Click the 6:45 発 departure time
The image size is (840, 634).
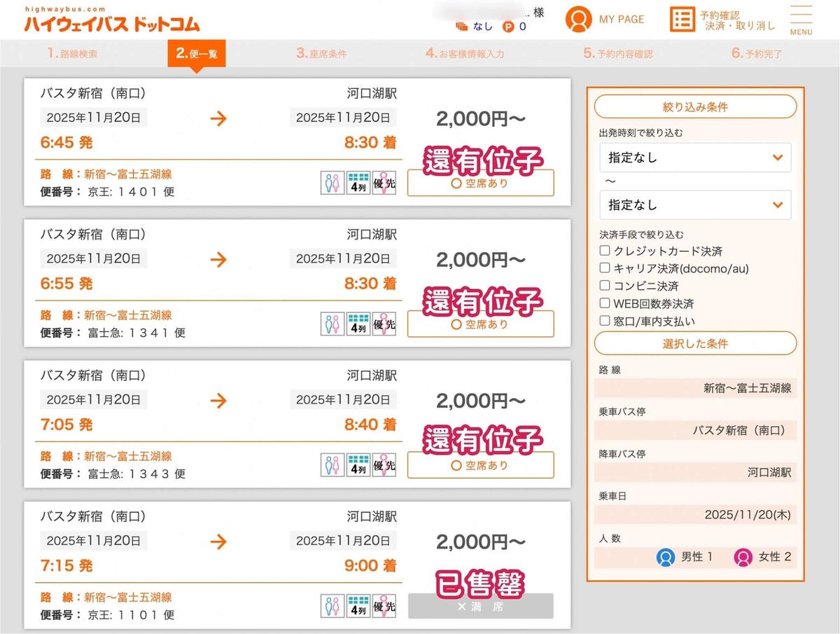point(66,143)
